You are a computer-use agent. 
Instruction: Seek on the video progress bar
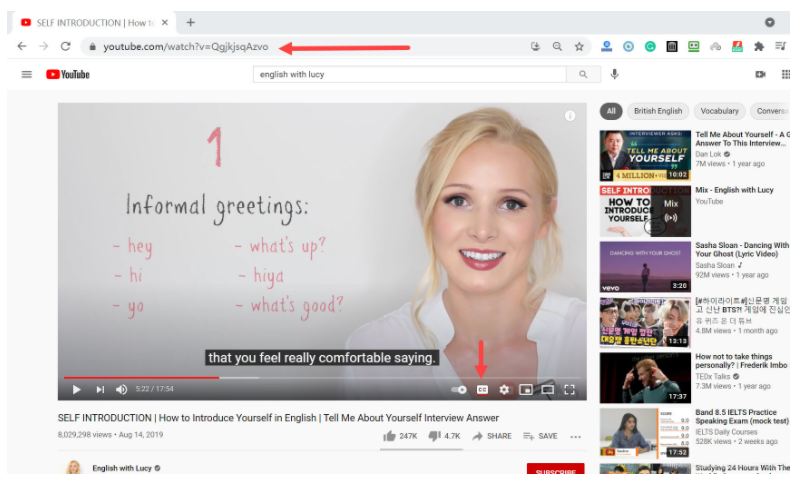300,378
